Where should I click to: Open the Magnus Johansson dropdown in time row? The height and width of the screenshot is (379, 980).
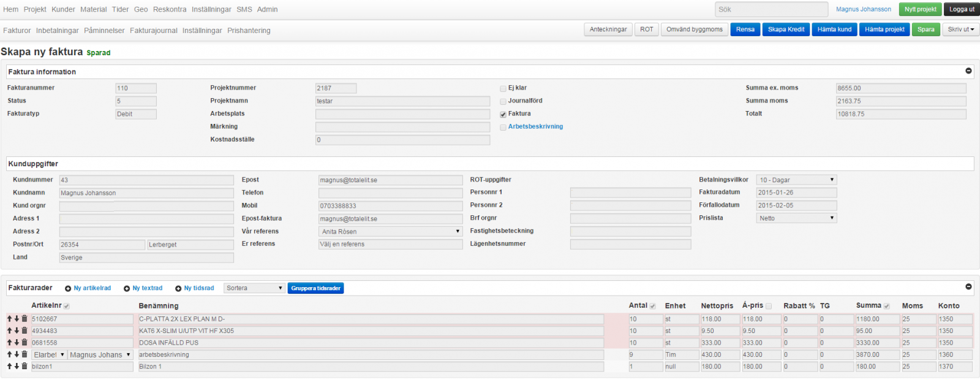(100, 354)
